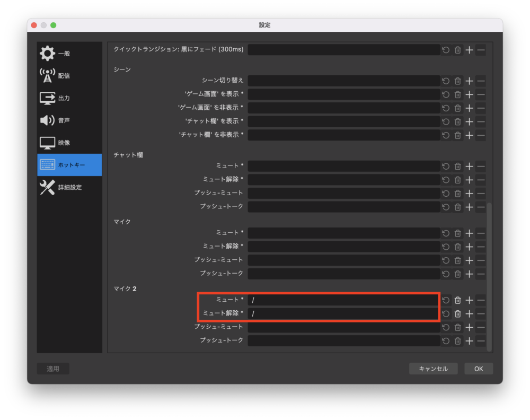530x420 pixels.
Task: Click the 適用 apply button
Action: click(x=53, y=369)
